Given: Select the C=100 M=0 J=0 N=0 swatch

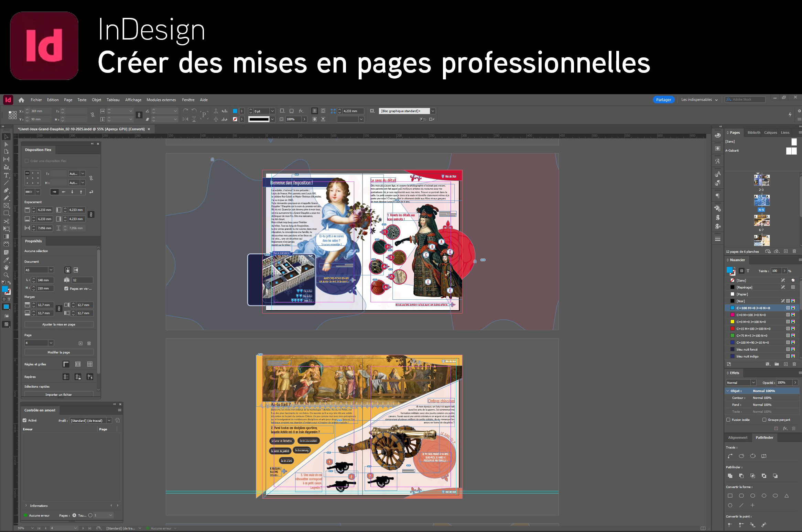Looking at the screenshot, I should pyautogui.click(x=762, y=308).
